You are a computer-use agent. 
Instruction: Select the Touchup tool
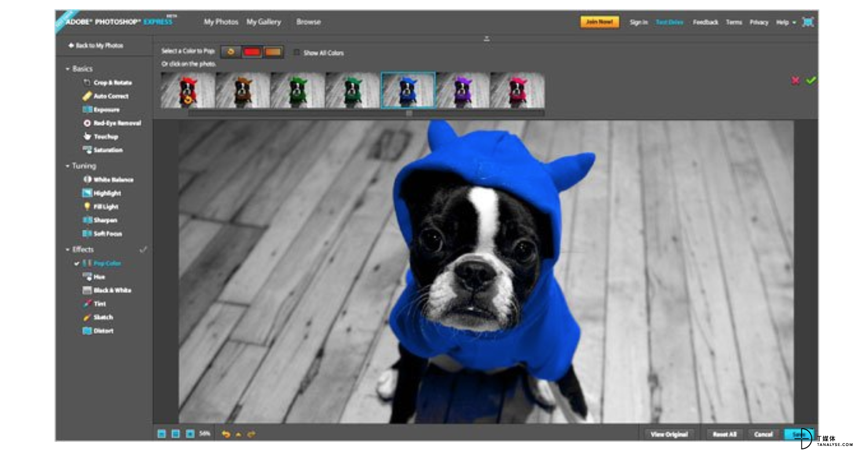[101, 137]
